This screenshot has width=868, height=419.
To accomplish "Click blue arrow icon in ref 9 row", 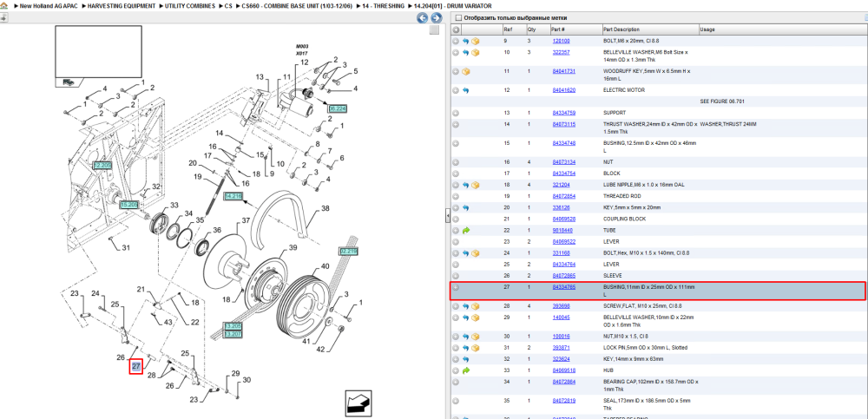I will click(465, 41).
